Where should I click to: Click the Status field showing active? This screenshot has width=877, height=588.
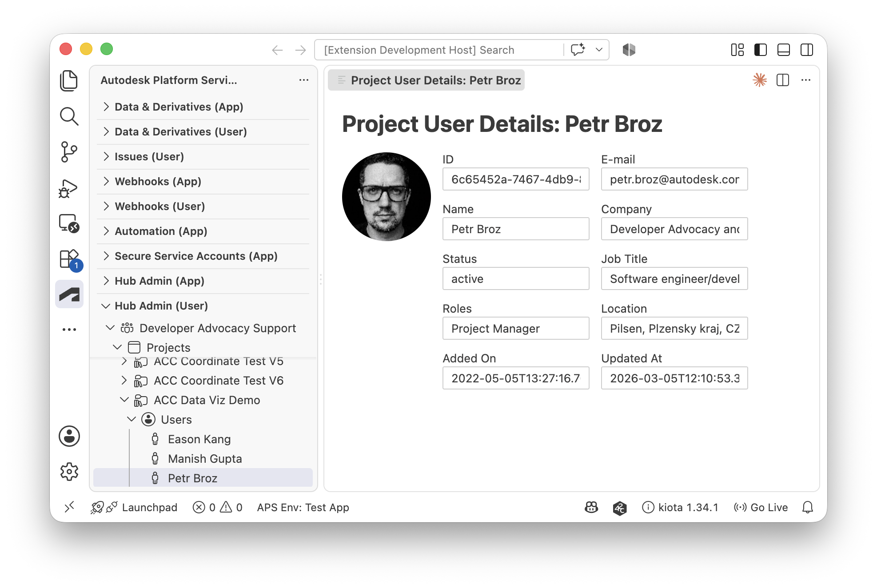[x=516, y=278]
